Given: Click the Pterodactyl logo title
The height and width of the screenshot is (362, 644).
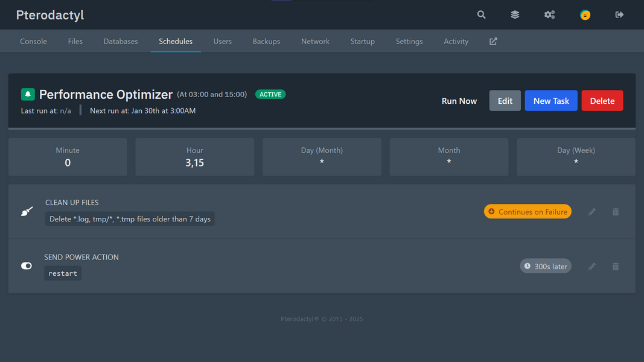Looking at the screenshot, I should point(50,15).
